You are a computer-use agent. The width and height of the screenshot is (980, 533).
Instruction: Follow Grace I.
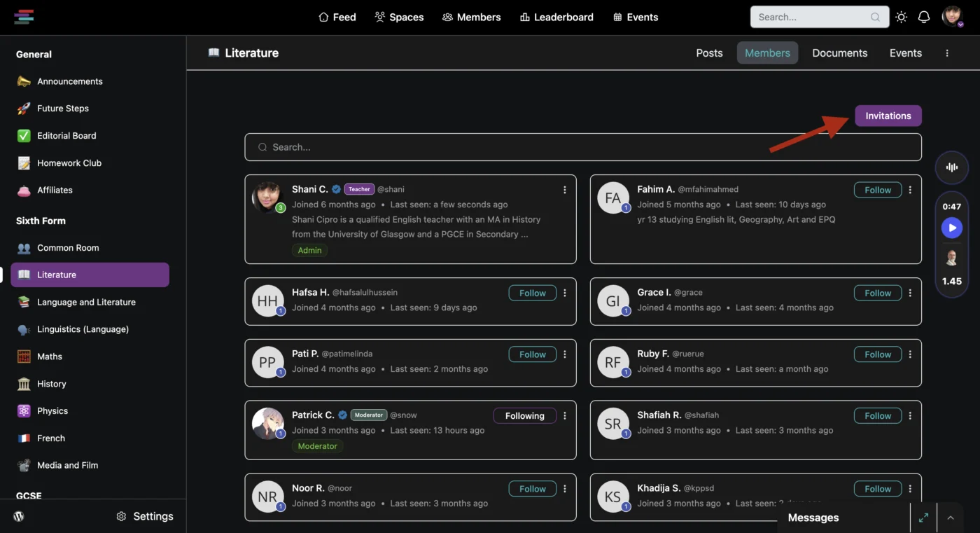pos(878,293)
